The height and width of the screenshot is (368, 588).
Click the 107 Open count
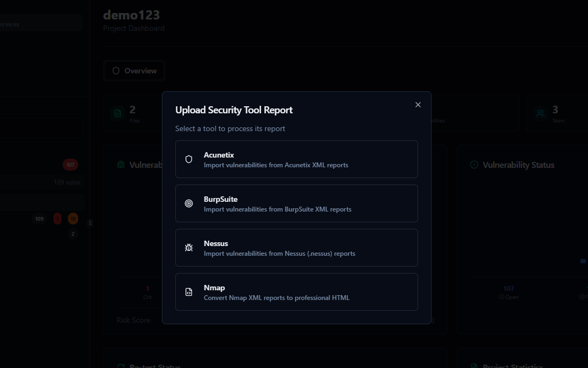tap(509, 289)
